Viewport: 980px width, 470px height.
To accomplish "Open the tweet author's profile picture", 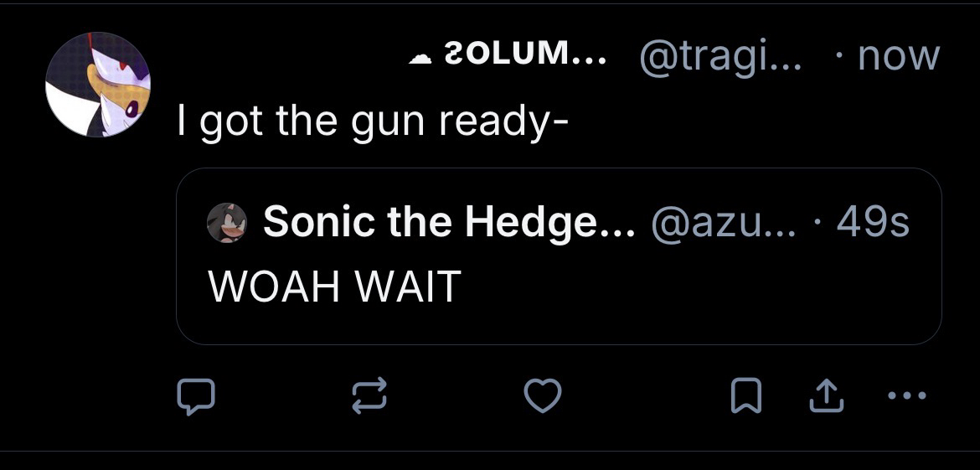I will [98, 85].
